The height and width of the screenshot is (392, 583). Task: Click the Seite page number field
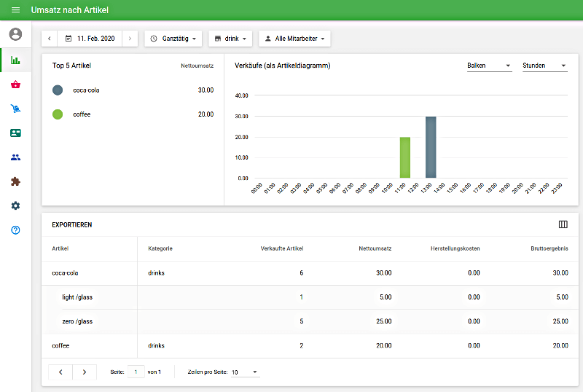pos(136,372)
